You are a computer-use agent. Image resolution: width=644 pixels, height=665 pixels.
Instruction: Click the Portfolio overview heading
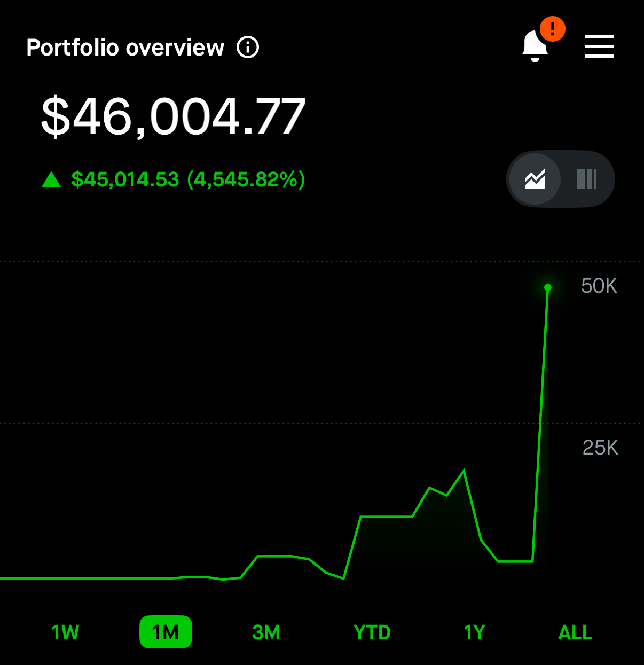[x=125, y=48]
